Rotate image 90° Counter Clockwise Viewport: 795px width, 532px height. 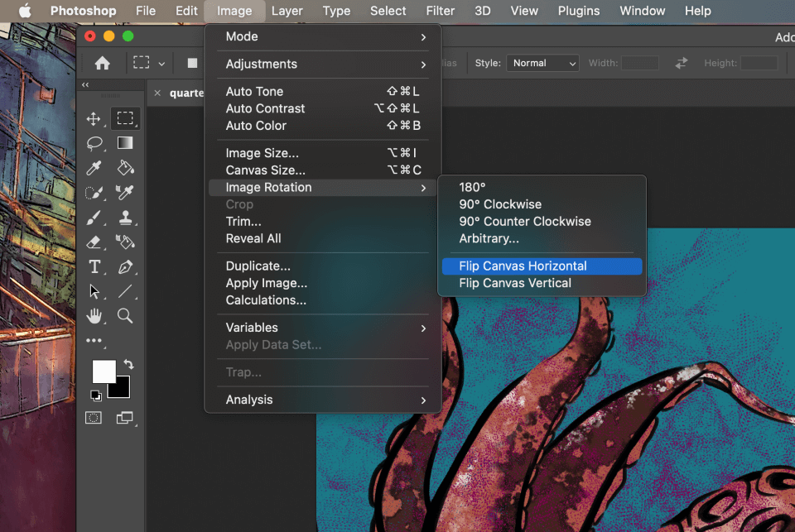(542, 222)
